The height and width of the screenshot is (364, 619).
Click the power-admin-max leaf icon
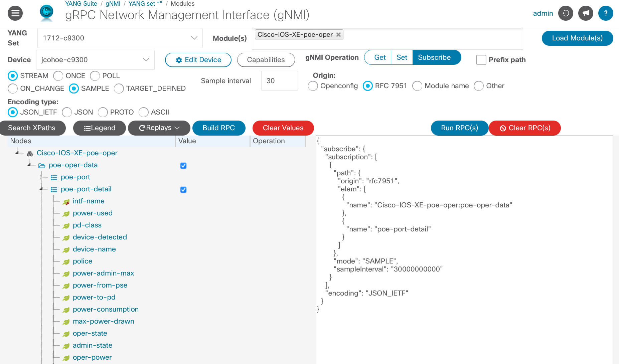(x=66, y=274)
